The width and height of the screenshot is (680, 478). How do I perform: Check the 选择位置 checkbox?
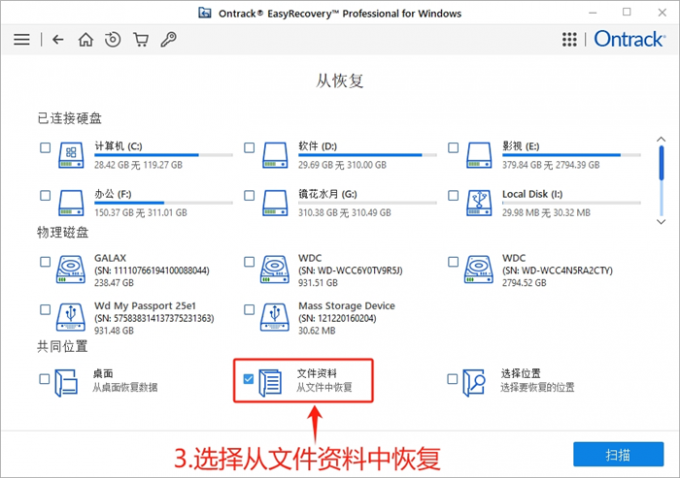point(452,379)
